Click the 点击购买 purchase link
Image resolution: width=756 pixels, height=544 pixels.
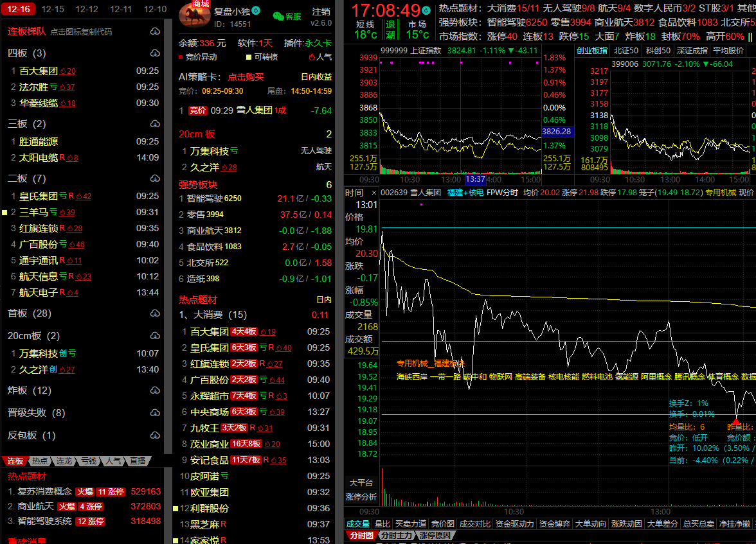[x=246, y=76]
